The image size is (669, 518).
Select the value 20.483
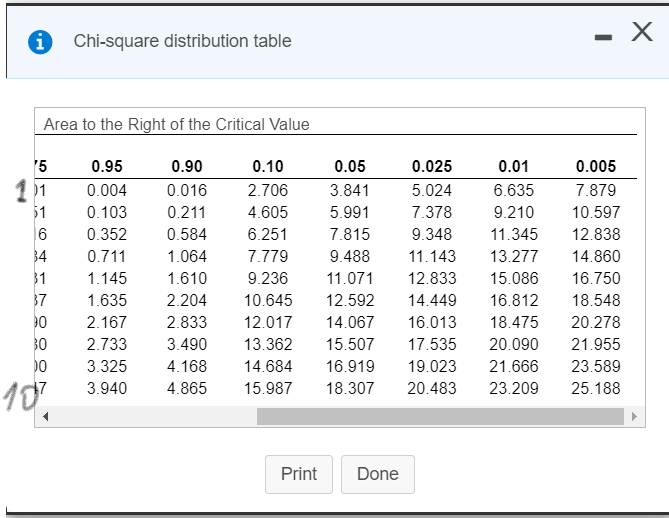[432, 388]
